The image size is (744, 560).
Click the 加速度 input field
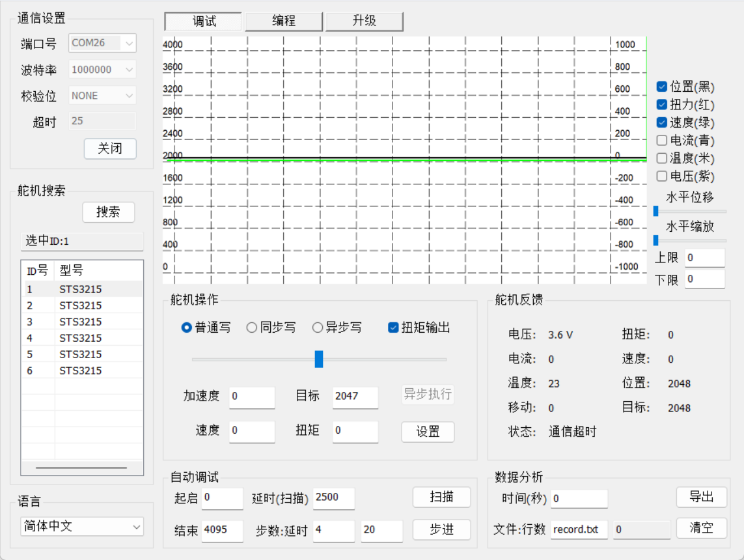click(x=252, y=397)
